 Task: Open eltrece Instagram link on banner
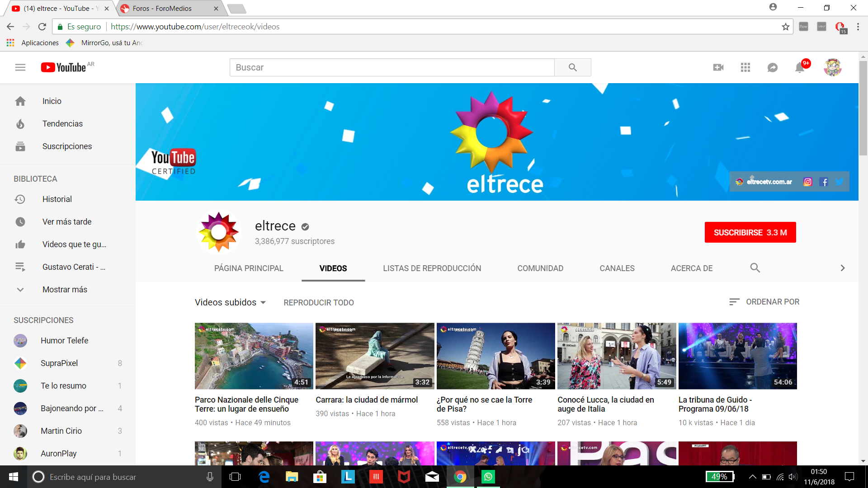[808, 182]
